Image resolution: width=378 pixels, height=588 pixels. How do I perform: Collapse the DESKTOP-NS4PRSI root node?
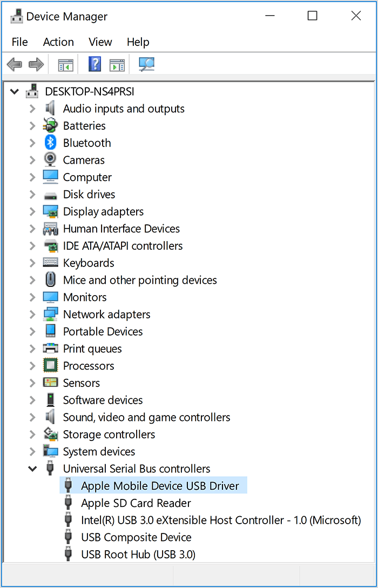coord(15,91)
